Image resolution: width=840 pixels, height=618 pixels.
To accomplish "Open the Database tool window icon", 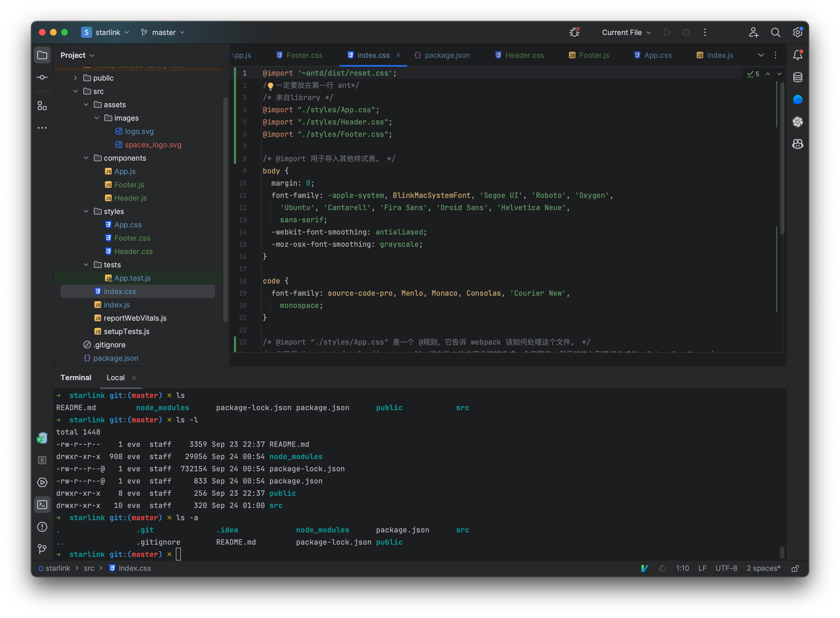I will [797, 78].
